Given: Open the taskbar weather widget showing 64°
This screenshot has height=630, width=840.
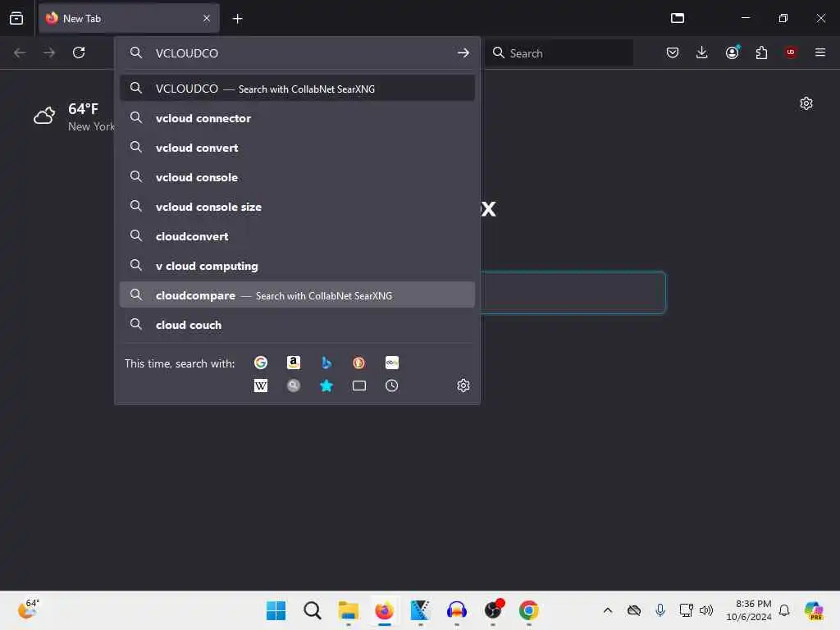Looking at the screenshot, I should 29,609.
